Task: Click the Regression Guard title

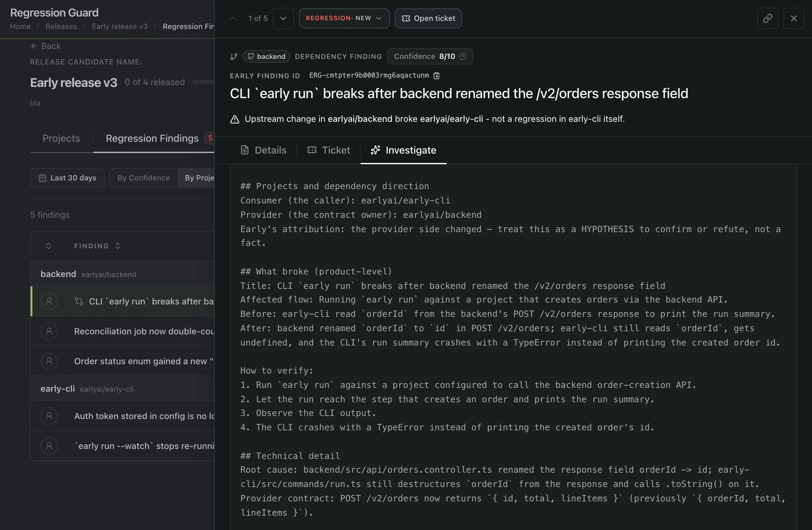Action: (x=54, y=13)
